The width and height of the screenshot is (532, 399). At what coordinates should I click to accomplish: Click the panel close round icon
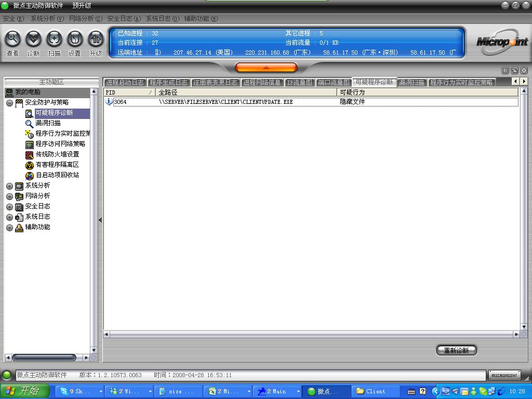click(x=524, y=70)
